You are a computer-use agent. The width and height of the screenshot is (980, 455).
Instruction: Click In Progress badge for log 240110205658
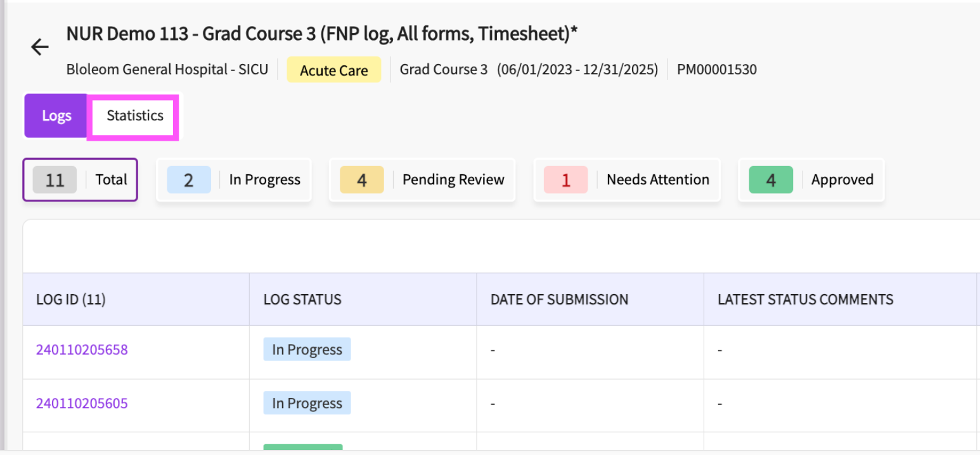coord(307,350)
